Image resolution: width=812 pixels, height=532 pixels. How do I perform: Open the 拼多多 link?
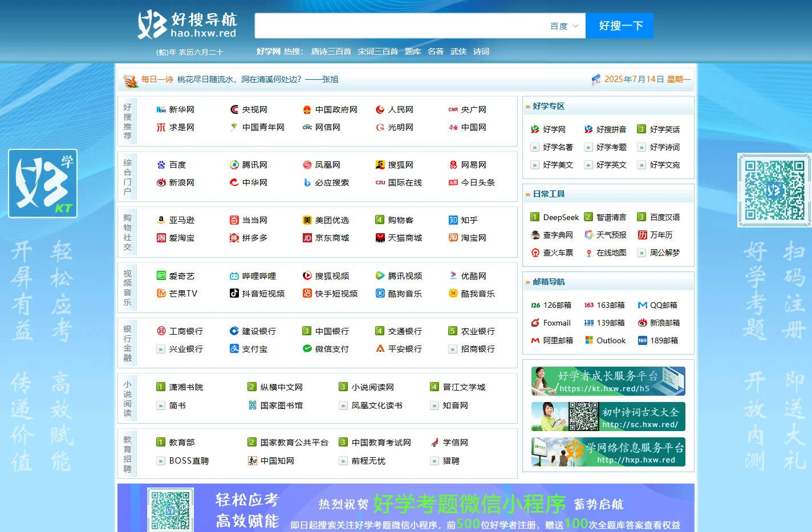coord(255,238)
